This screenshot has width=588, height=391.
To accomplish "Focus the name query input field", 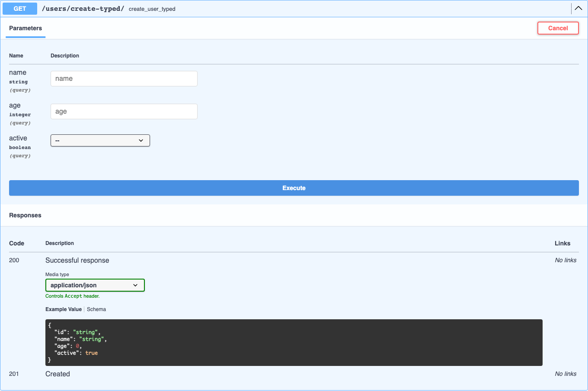I will point(124,79).
